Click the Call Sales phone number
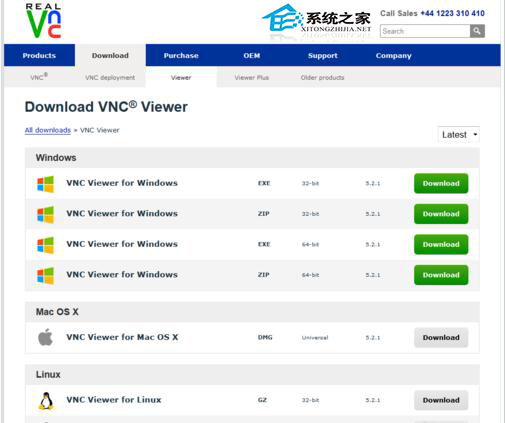Screen dimensions: 505x423 [452, 13]
